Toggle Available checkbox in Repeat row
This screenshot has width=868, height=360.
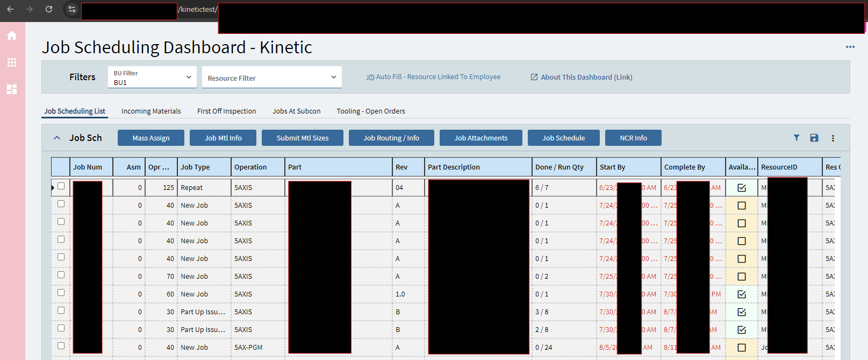(742, 188)
